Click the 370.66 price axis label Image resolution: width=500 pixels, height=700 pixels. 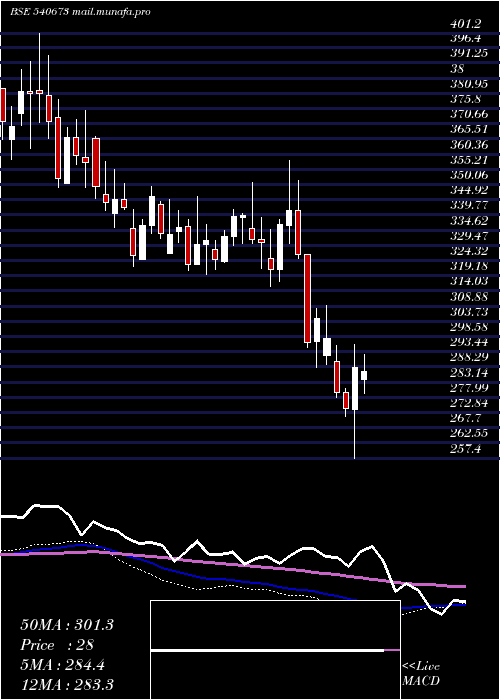tap(469, 114)
